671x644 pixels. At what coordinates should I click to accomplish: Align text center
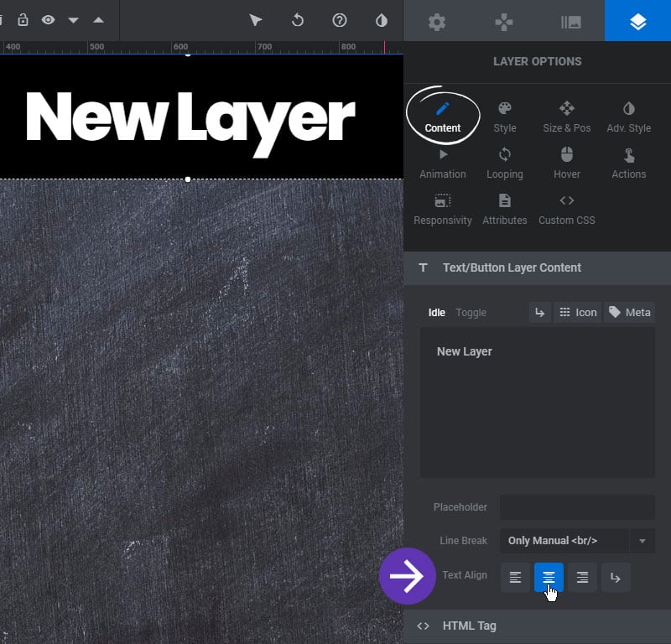point(549,577)
